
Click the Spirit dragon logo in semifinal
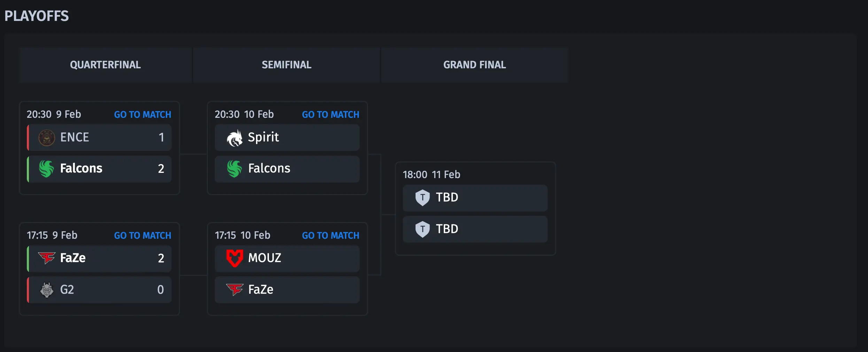[235, 138]
